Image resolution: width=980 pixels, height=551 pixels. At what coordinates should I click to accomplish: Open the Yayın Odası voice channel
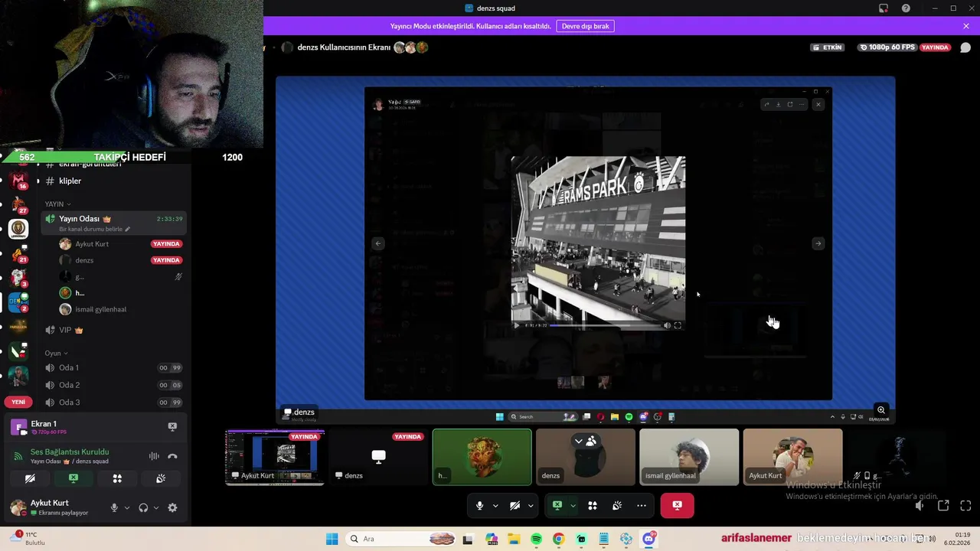tap(113, 222)
